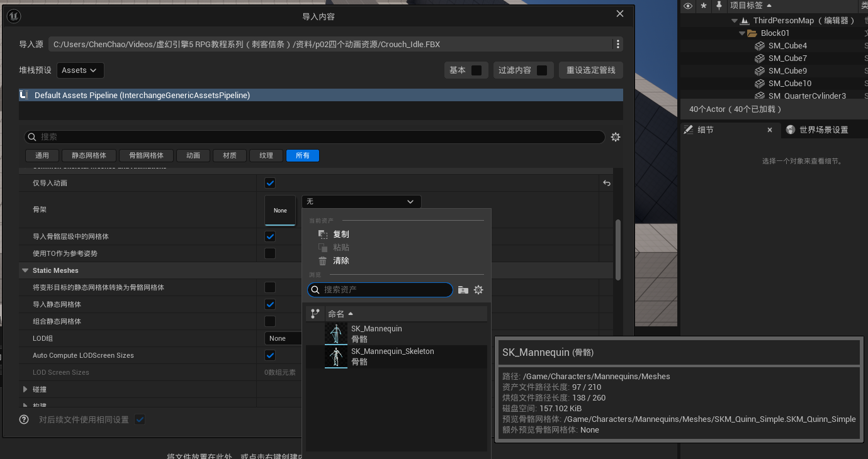
Task: Click the 重设选定管线 button
Action: coord(591,70)
